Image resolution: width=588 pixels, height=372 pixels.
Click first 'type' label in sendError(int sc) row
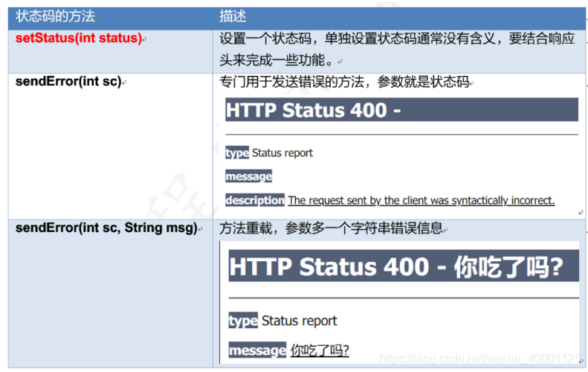pos(237,153)
